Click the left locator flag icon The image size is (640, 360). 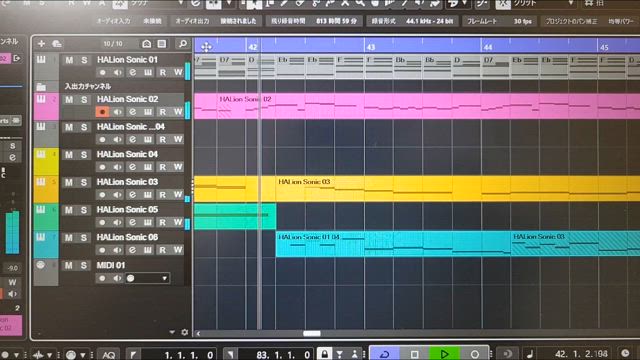coord(133,355)
